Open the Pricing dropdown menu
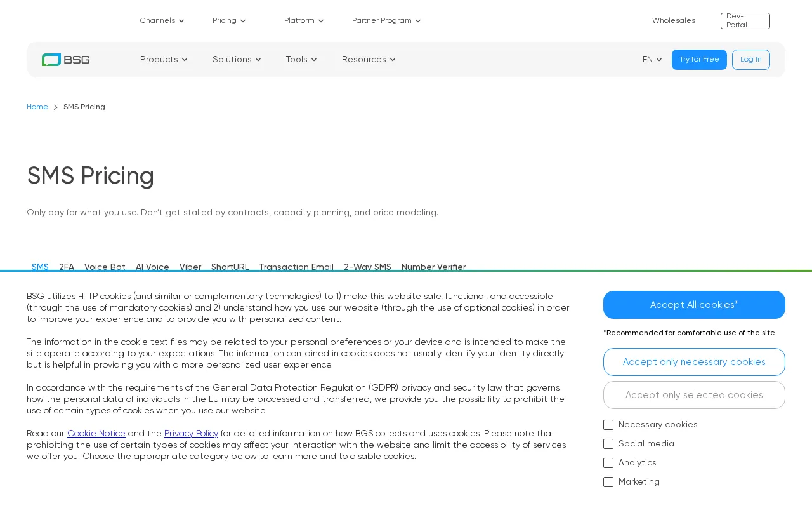 point(229,20)
